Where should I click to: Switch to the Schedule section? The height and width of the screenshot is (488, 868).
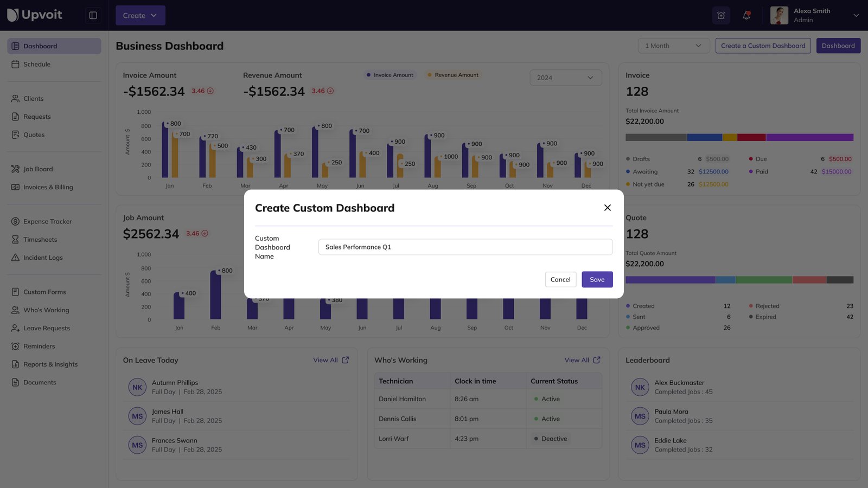tap(37, 64)
